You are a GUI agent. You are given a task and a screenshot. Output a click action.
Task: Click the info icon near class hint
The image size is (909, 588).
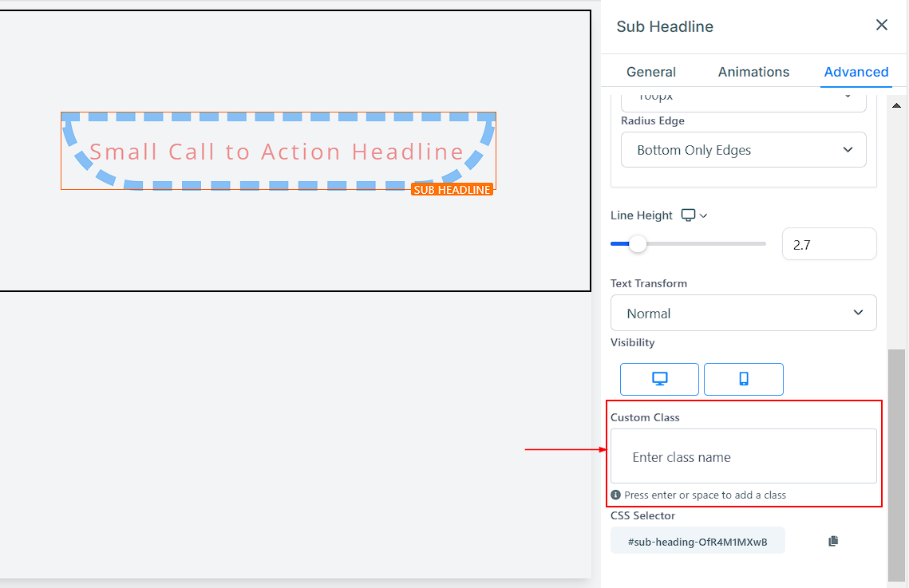tap(615, 495)
